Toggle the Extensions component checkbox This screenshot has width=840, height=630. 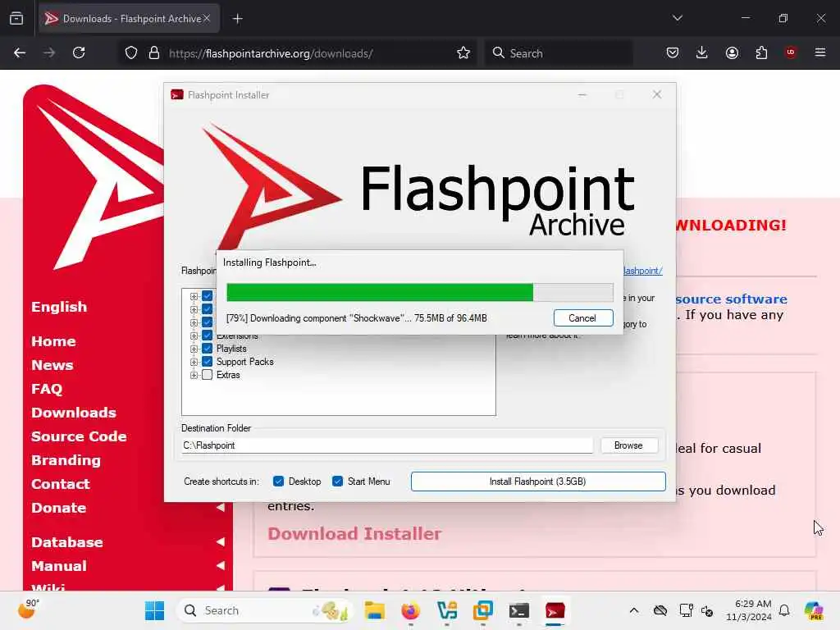coord(208,336)
